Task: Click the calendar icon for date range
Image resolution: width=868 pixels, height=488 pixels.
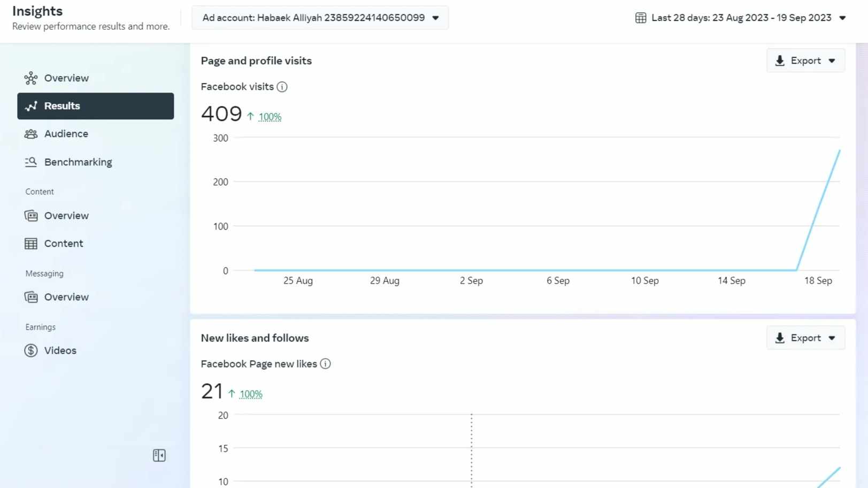Action: [x=641, y=18]
